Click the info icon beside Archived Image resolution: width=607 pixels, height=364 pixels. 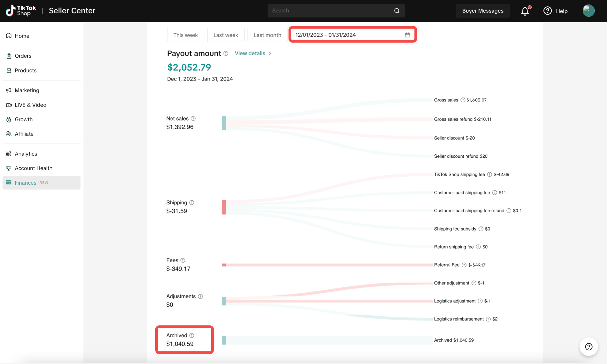(x=192, y=335)
